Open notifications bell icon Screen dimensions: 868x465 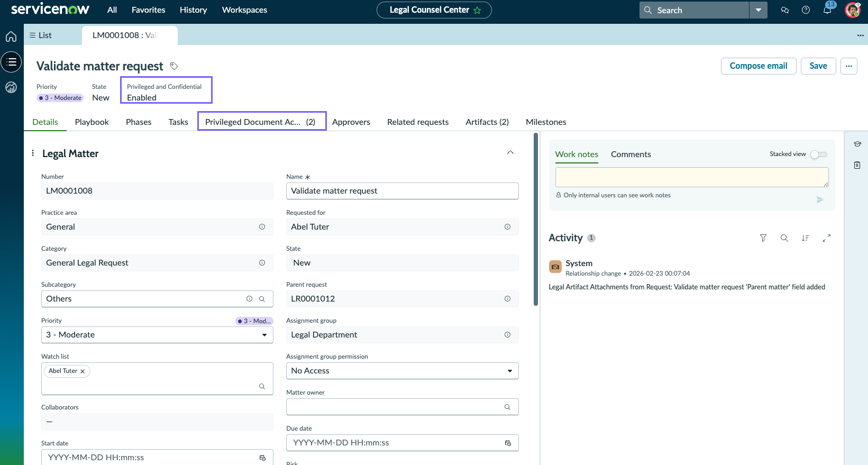tap(827, 10)
